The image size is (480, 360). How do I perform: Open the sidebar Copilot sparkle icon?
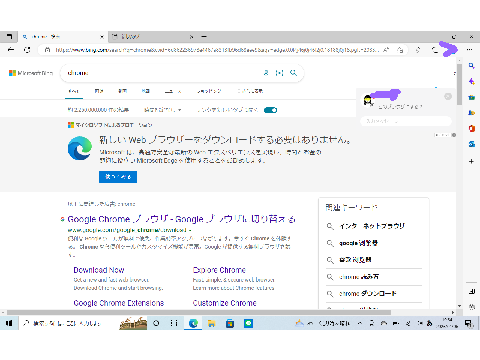tap(471, 81)
